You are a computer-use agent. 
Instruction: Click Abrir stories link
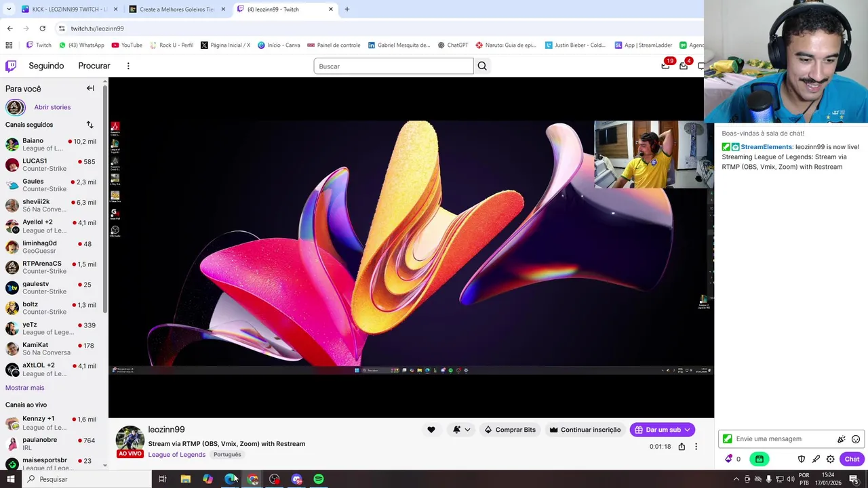point(52,107)
